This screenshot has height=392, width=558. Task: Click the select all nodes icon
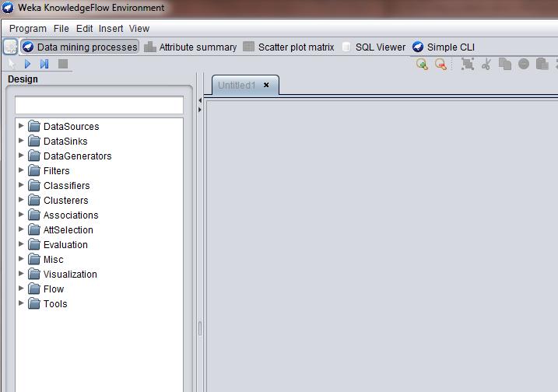tap(468, 64)
